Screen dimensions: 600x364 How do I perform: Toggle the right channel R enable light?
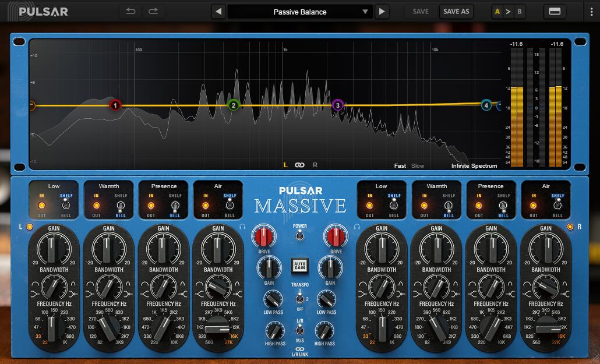click(570, 227)
